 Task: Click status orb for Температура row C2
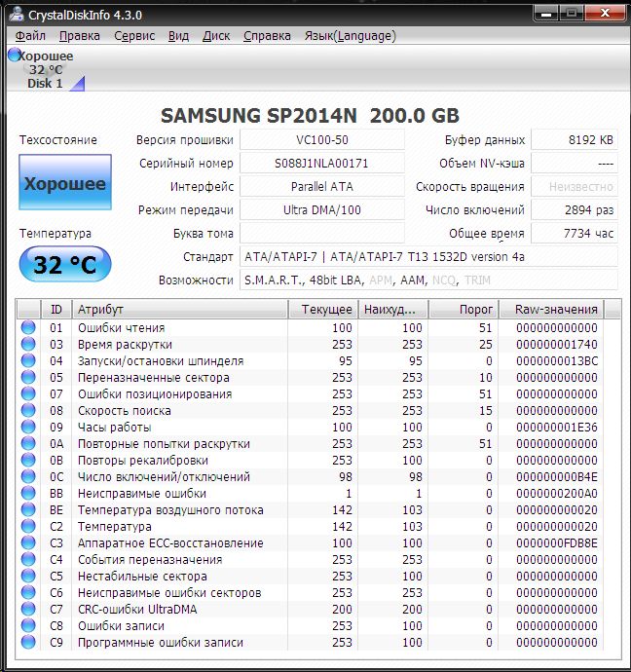28,526
